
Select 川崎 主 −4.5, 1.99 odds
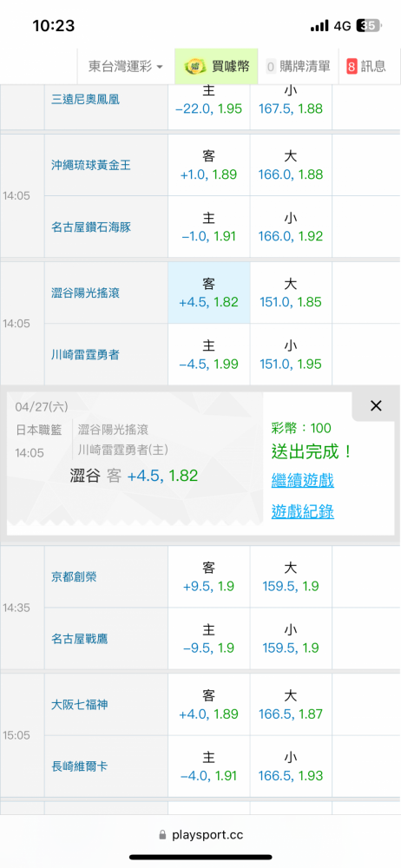pyautogui.click(x=209, y=355)
